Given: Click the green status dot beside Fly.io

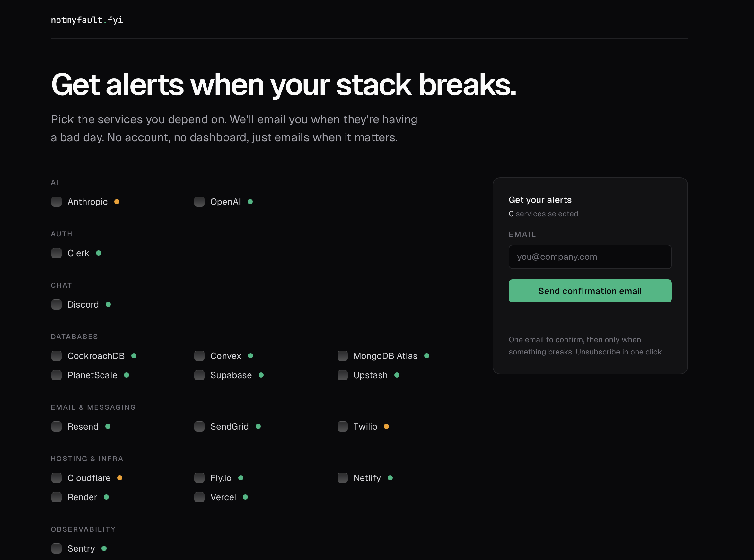Looking at the screenshot, I should [241, 478].
